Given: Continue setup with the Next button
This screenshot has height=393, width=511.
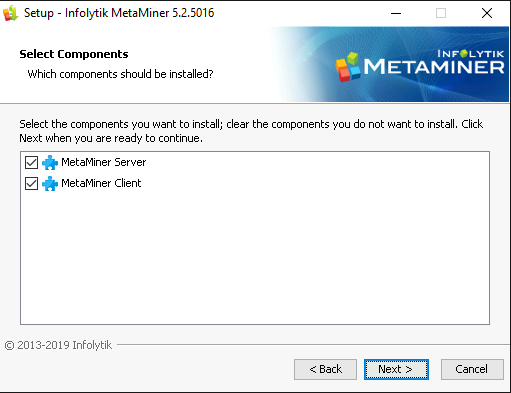Looking at the screenshot, I should pos(396,369).
